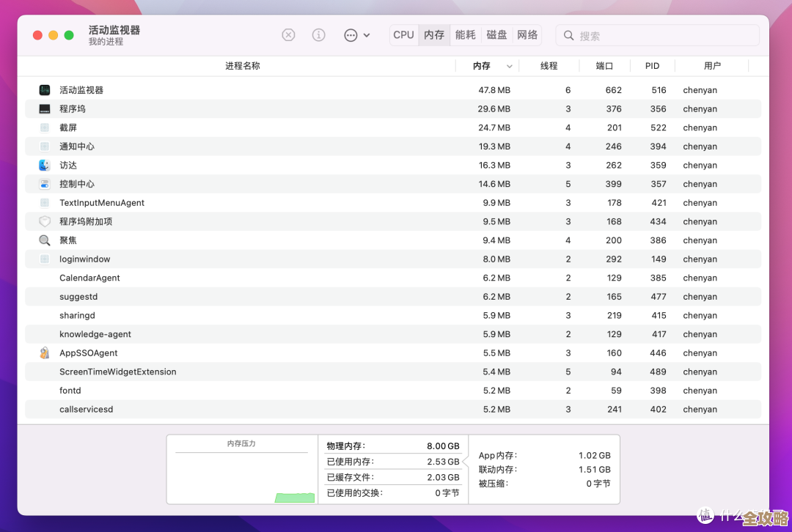Image resolution: width=792 pixels, height=532 pixels.
Task: Click the quit process (X) icon
Action: pyautogui.click(x=288, y=34)
